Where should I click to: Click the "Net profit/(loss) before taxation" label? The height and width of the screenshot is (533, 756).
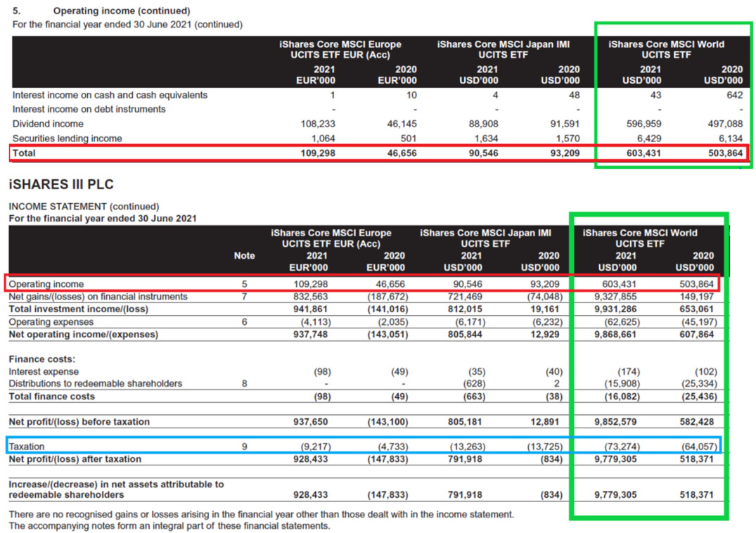79,422
